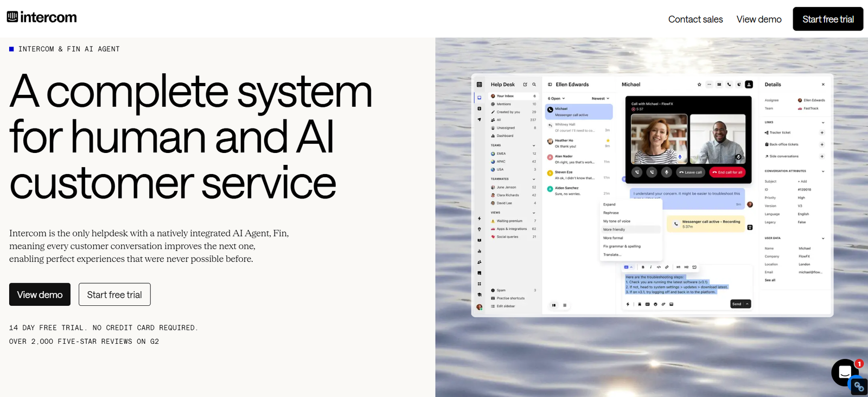The width and height of the screenshot is (868, 397).
Task: Click the Bold formatting icon in composer
Action: [x=643, y=267]
